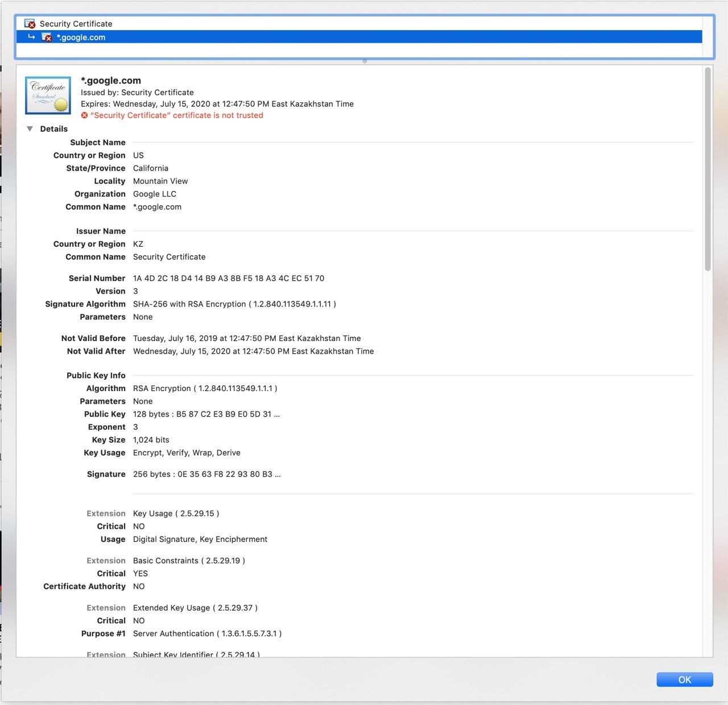Click the Expires date line in header
Image resolution: width=728 pixels, height=705 pixels.
[217, 104]
